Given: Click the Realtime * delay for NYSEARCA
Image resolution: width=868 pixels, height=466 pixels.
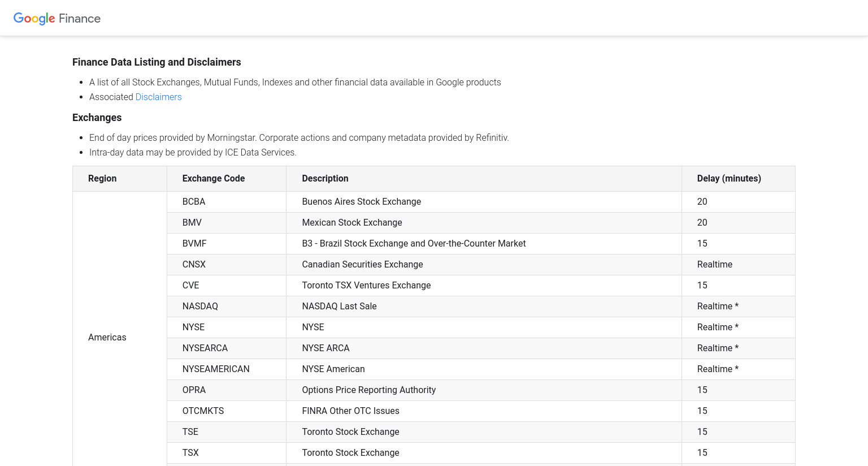Looking at the screenshot, I should (718, 348).
